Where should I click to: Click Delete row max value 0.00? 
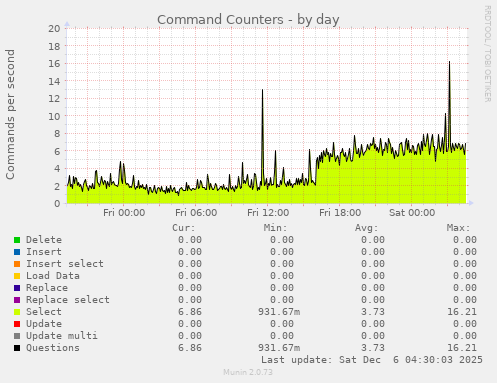[465, 240]
